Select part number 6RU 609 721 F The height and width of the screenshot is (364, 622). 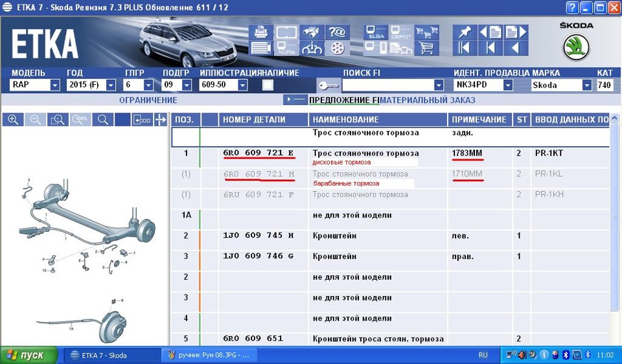click(259, 194)
